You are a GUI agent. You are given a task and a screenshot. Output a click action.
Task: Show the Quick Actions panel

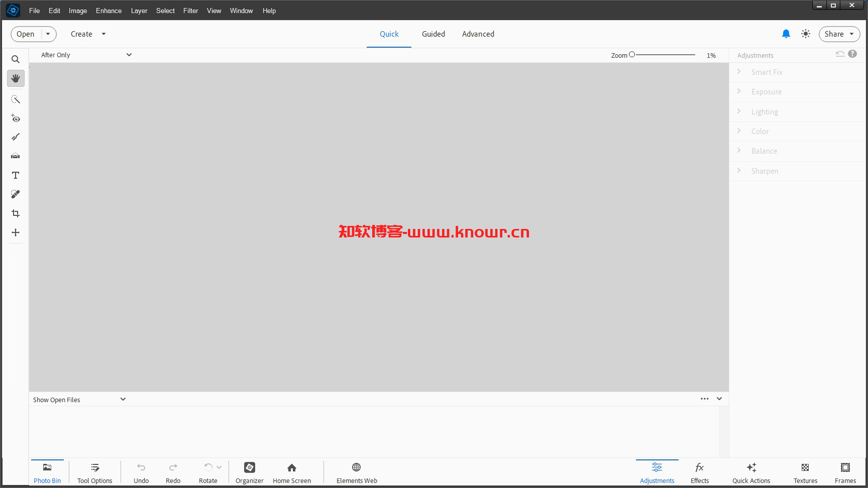751,473
